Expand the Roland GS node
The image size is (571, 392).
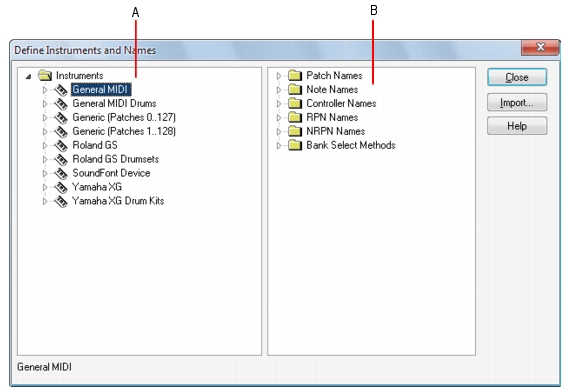pyautogui.click(x=45, y=145)
